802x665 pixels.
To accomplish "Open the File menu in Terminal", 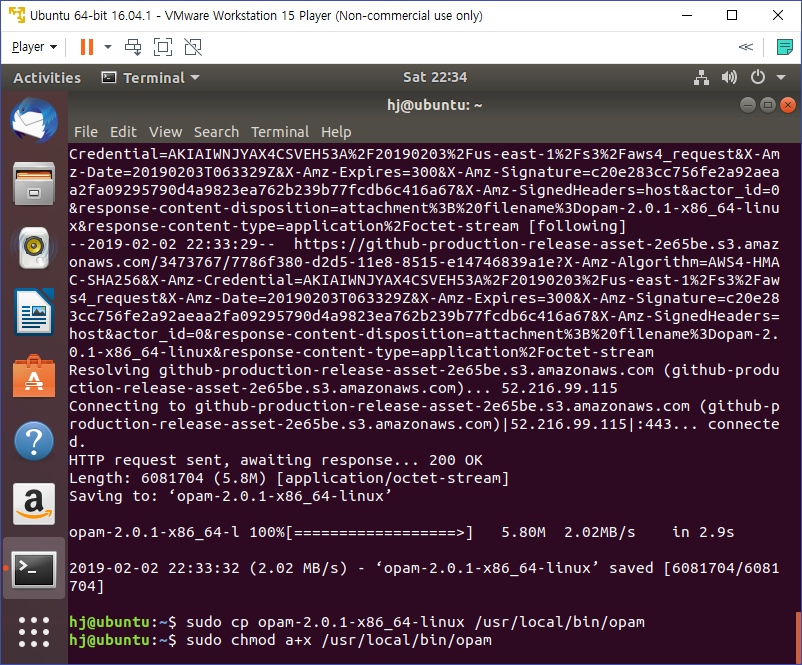I will [x=85, y=132].
